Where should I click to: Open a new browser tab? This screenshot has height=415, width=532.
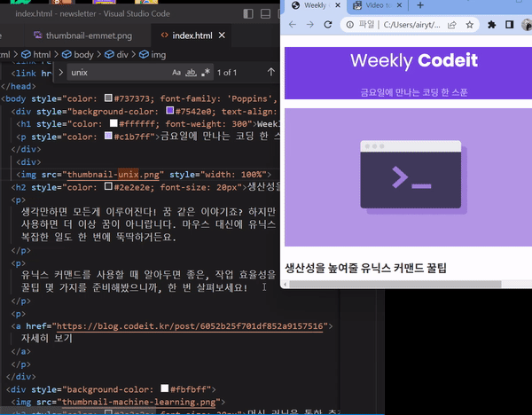tap(420, 5)
